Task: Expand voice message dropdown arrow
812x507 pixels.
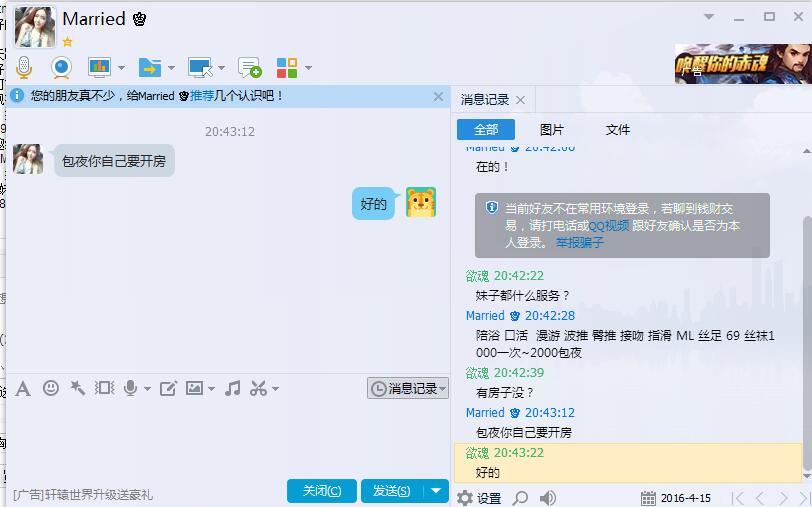Action: click(x=148, y=388)
